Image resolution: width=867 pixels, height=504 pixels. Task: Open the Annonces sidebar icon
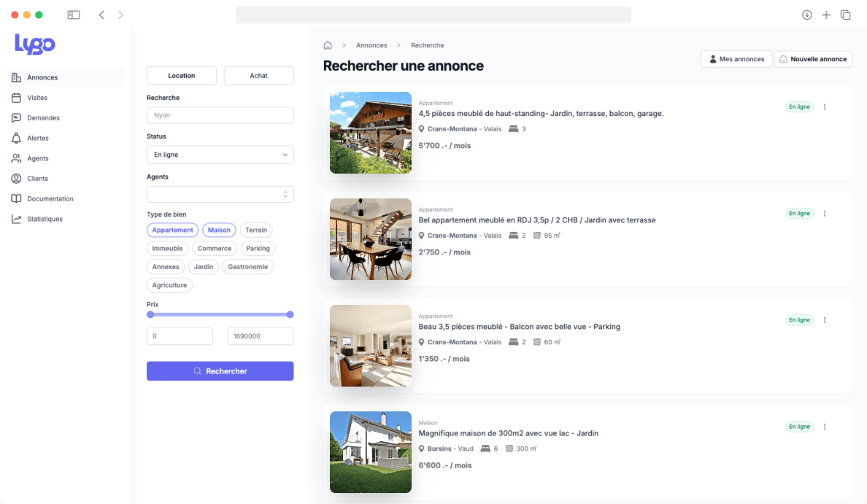point(16,77)
